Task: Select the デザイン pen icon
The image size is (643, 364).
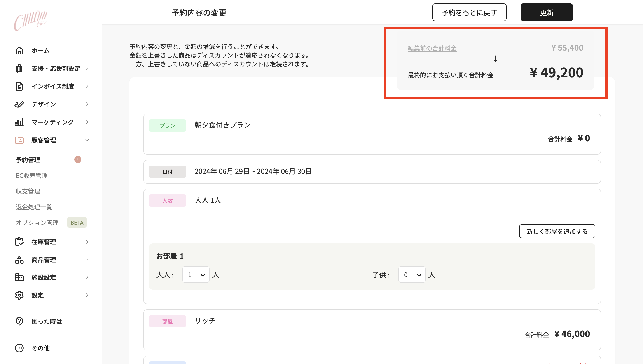Action: [x=19, y=104]
